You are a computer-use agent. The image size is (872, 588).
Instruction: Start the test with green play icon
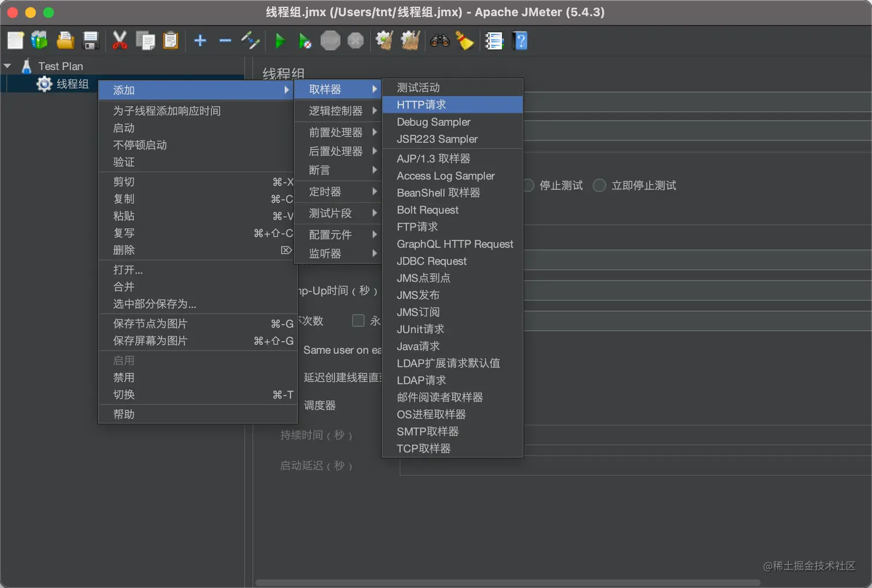[x=280, y=40]
